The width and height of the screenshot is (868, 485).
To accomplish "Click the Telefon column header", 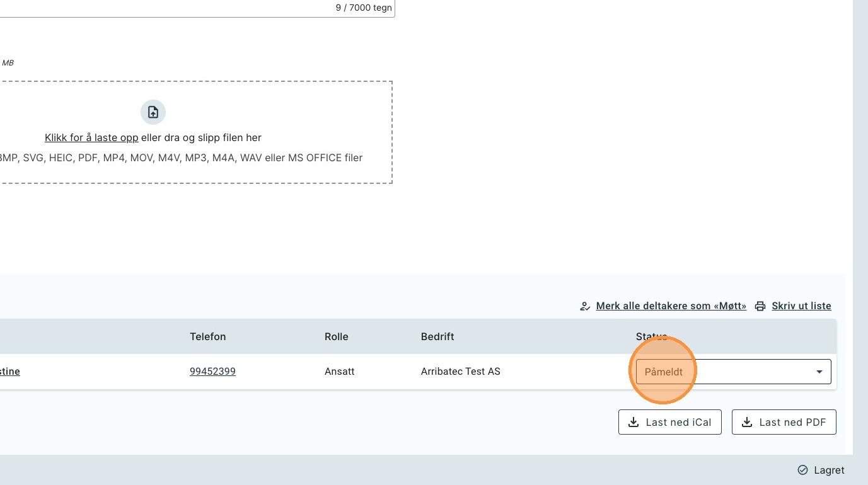I will [x=207, y=336].
